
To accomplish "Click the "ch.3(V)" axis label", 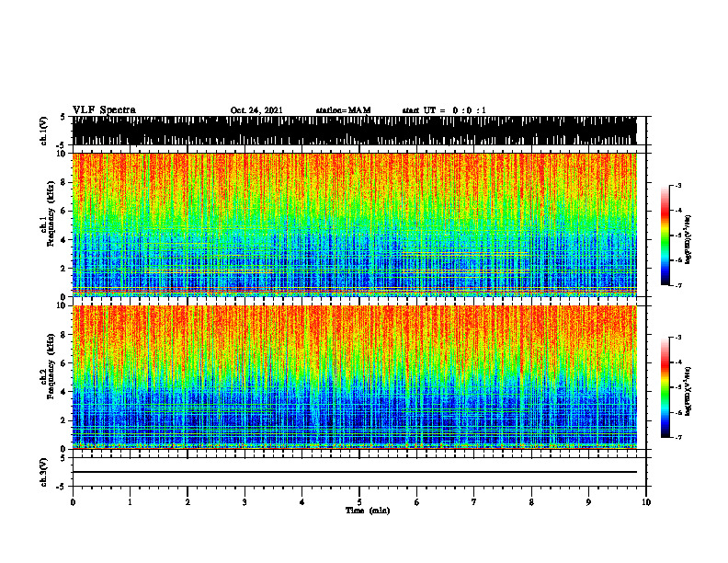I will (44, 472).
